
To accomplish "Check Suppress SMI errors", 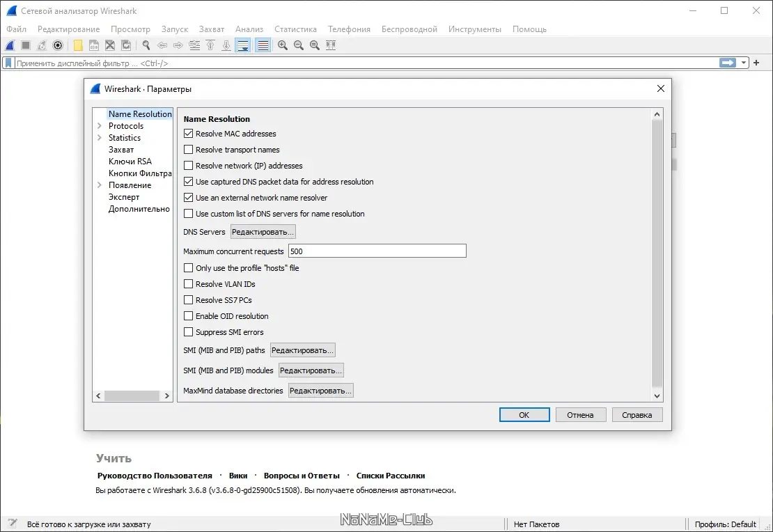I will [x=188, y=332].
